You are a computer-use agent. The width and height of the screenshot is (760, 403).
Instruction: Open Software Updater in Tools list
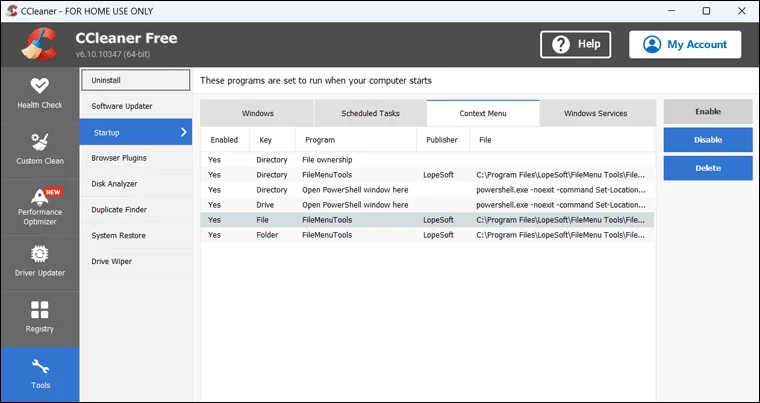pyautogui.click(x=136, y=106)
